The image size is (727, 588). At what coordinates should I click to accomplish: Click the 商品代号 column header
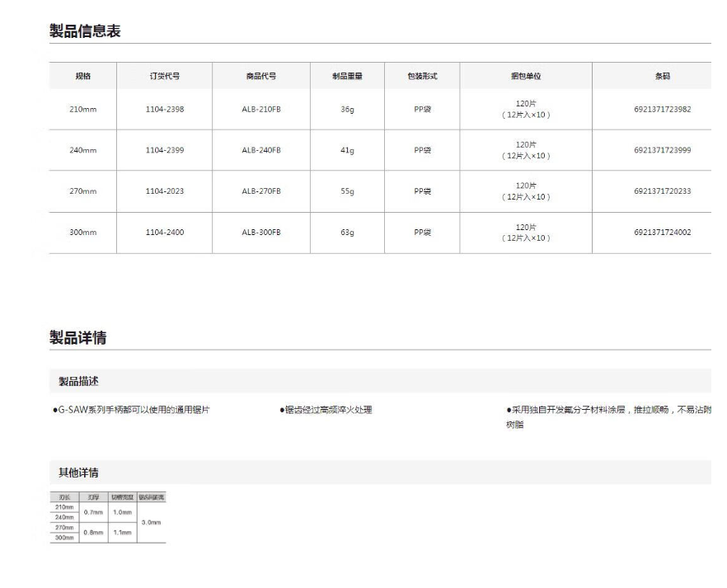point(260,76)
